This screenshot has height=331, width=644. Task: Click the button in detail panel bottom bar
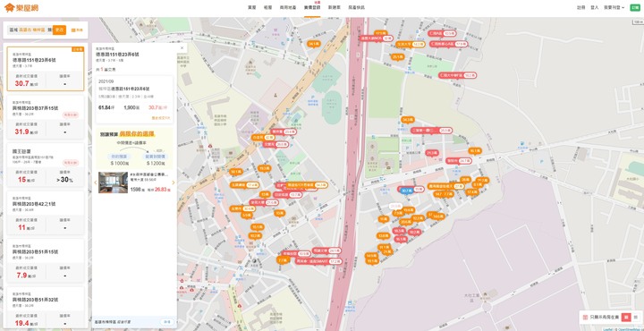coord(166,321)
